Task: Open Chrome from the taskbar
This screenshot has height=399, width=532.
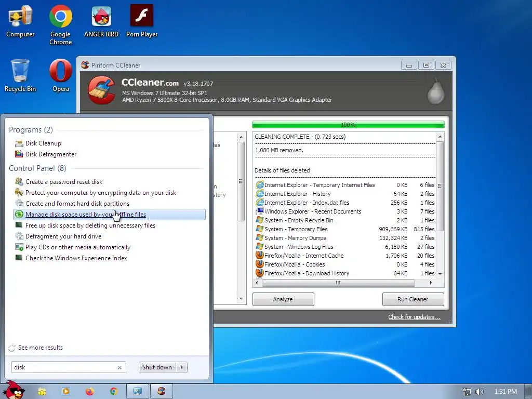Action: pyautogui.click(x=113, y=392)
